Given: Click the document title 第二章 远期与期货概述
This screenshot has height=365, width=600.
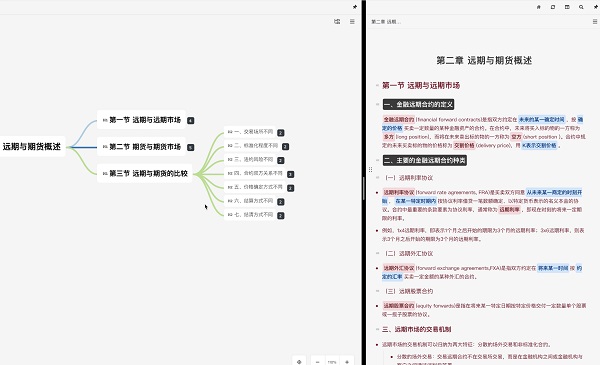Looking at the screenshot, I should click(484, 60).
